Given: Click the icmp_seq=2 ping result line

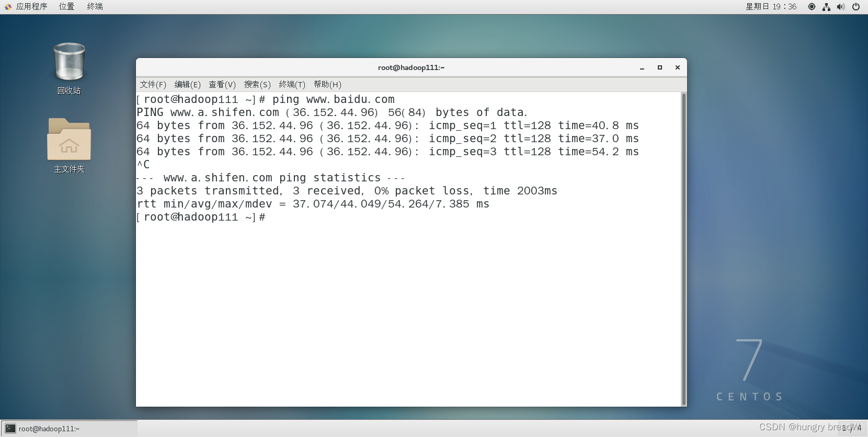Looking at the screenshot, I should coord(387,139).
